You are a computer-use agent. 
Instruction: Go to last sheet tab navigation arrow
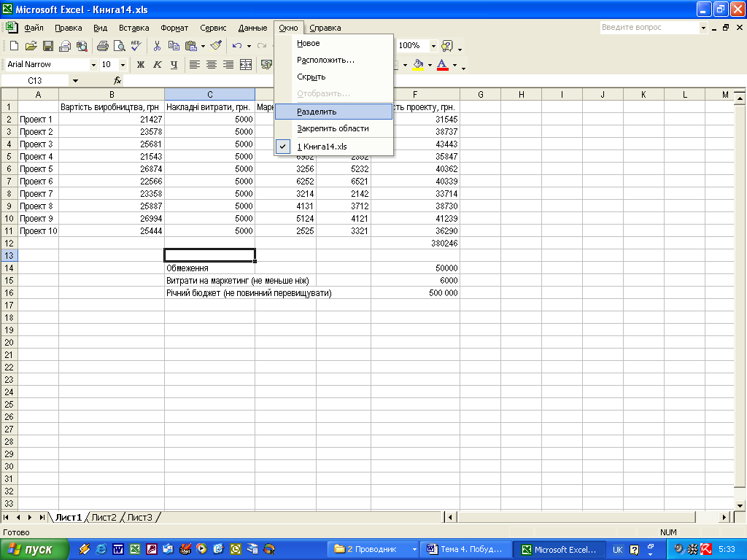click(42, 517)
